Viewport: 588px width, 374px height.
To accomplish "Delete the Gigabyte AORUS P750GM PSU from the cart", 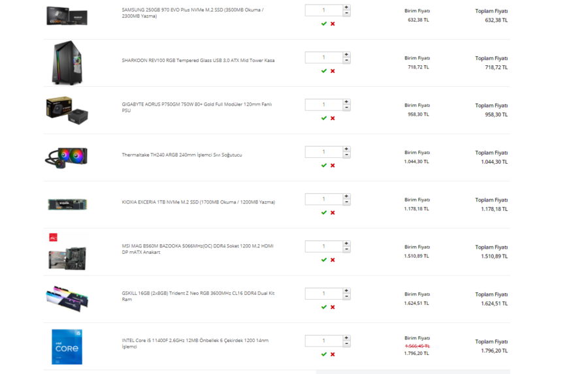I will [x=333, y=118].
